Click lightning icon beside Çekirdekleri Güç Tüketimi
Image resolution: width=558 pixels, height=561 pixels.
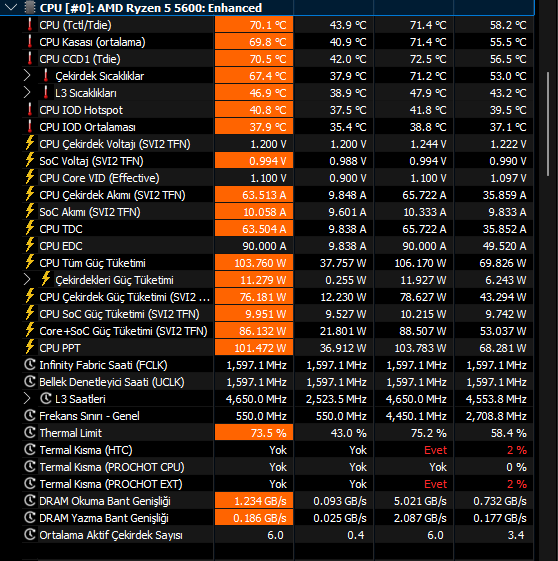(45, 279)
